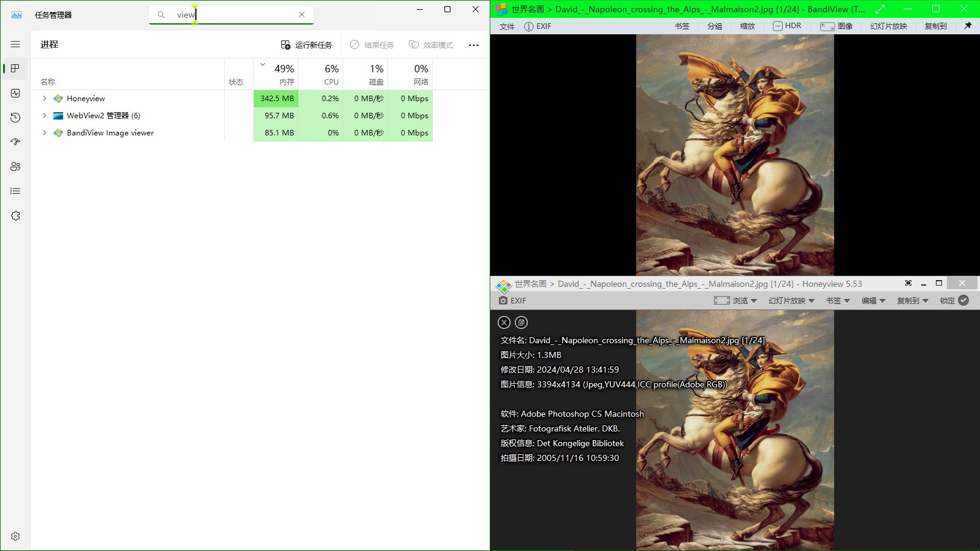
Task: Select BandiView Image viewer process name
Action: click(x=110, y=133)
